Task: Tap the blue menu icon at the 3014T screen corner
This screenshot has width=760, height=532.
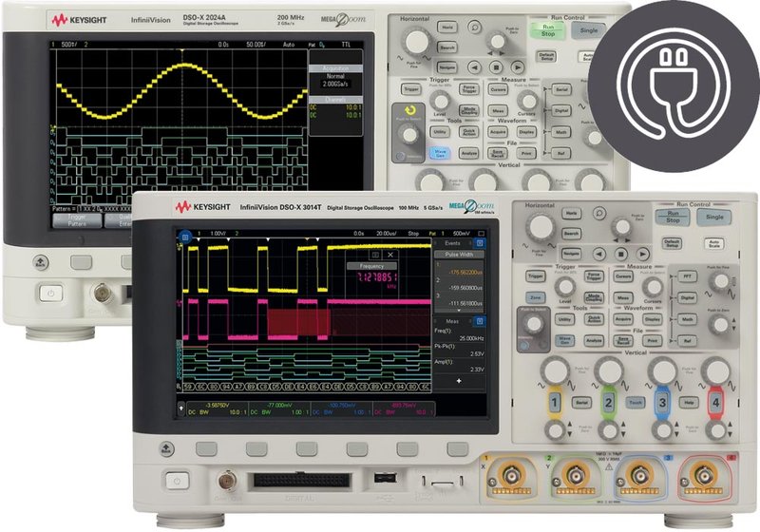Action: (184, 237)
